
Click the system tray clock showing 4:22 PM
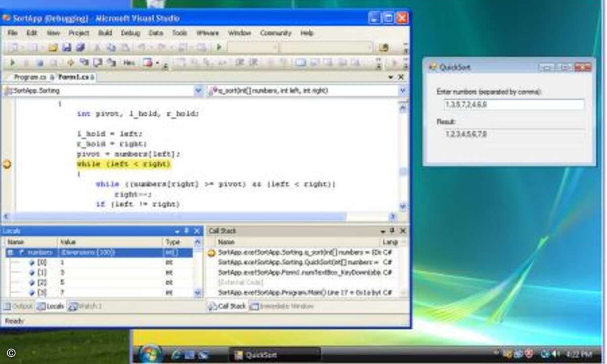tap(580, 354)
